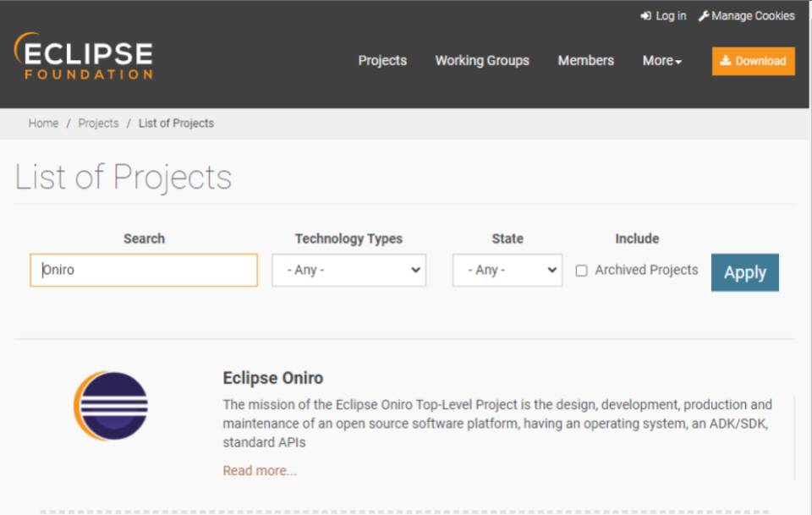
Task: Open the Eclipse Oniro project logo
Action: click(111, 406)
